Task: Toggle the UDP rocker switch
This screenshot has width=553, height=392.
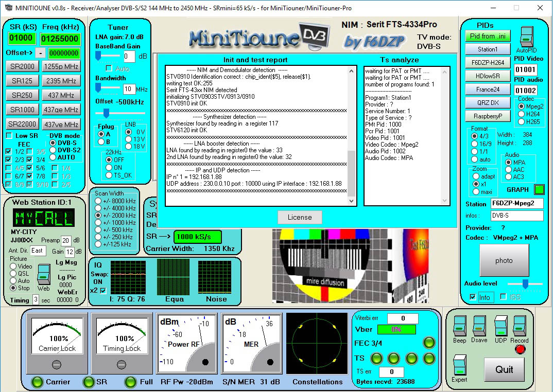Action: [501, 326]
